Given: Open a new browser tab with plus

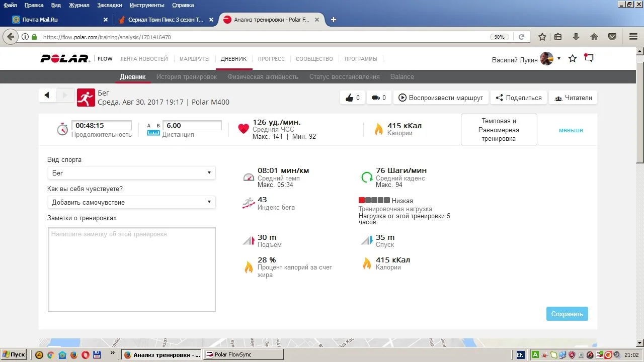Looking at the screenshot, I should pos(333,20).
